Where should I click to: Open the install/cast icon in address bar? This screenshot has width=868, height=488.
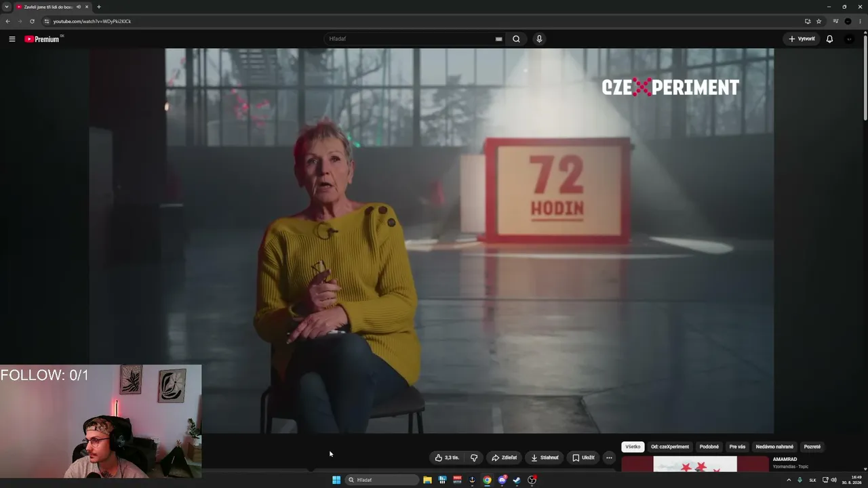pyautogui.click(x=808, y=21)
